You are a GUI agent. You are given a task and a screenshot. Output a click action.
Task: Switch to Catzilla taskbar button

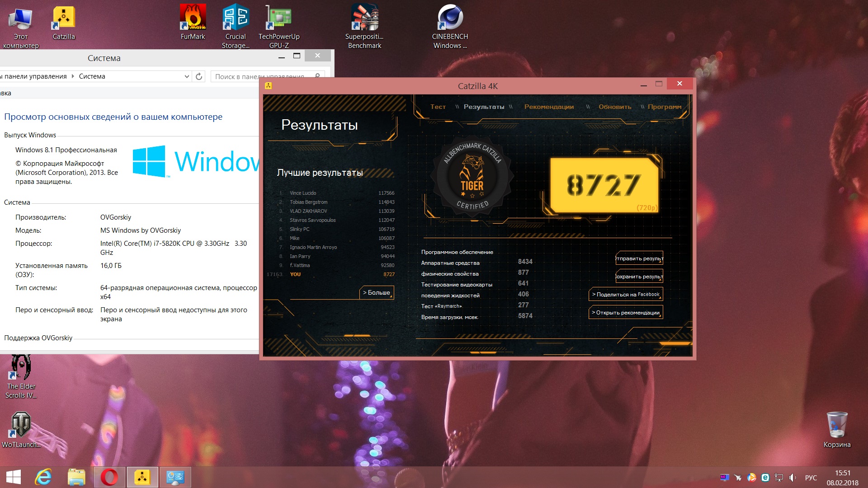click(x=142, y=477)
